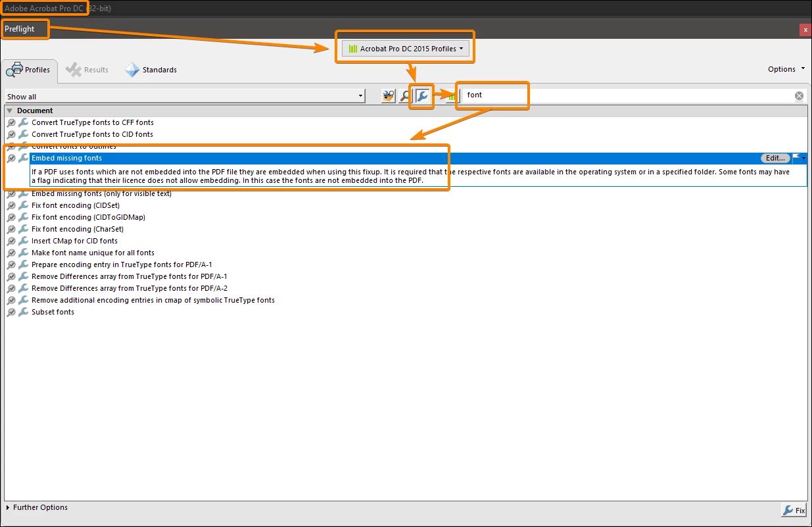Click wrench icon beside Fix font encoding (CIDSet)

click(23, 205)
